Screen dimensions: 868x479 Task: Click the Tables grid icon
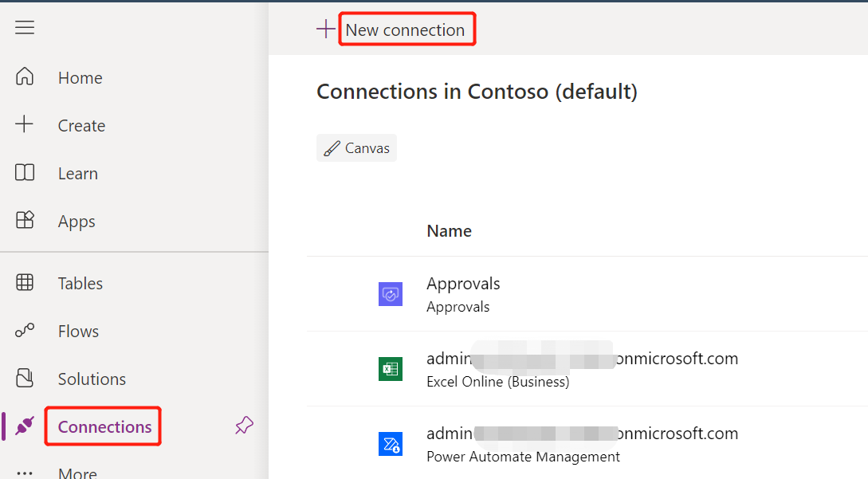point(25,283)
